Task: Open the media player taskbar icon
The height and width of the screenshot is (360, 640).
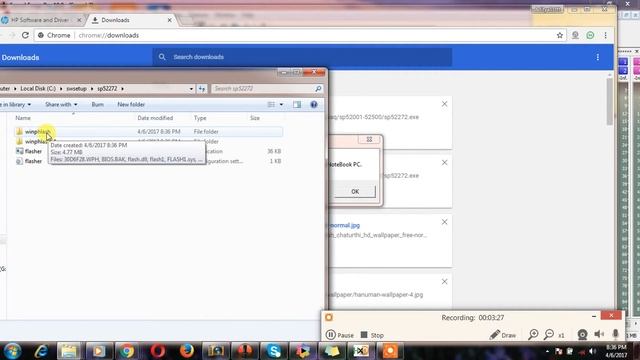Action: click(x=98, y=351)
